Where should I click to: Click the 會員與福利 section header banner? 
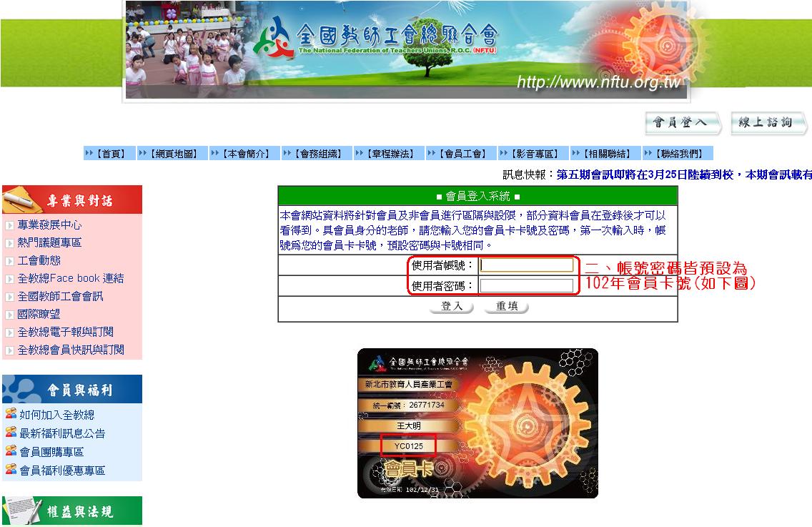(72, 389)
